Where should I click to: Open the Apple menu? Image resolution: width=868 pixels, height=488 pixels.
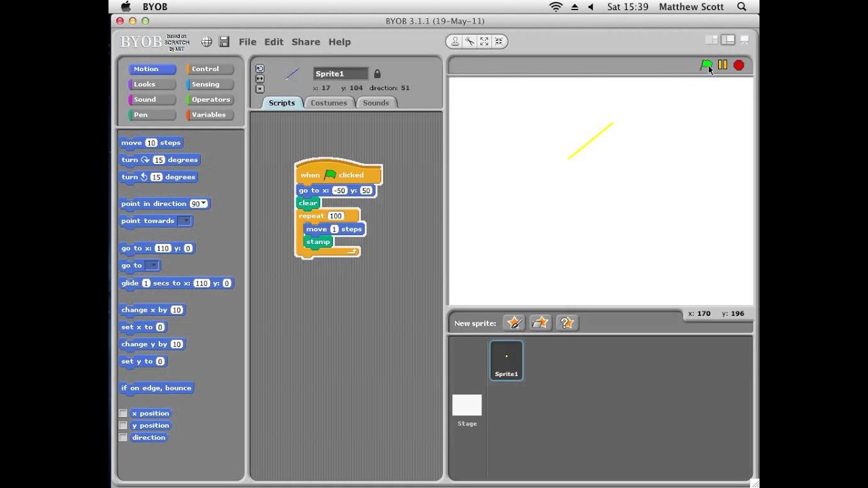click(x=125, y=6)
